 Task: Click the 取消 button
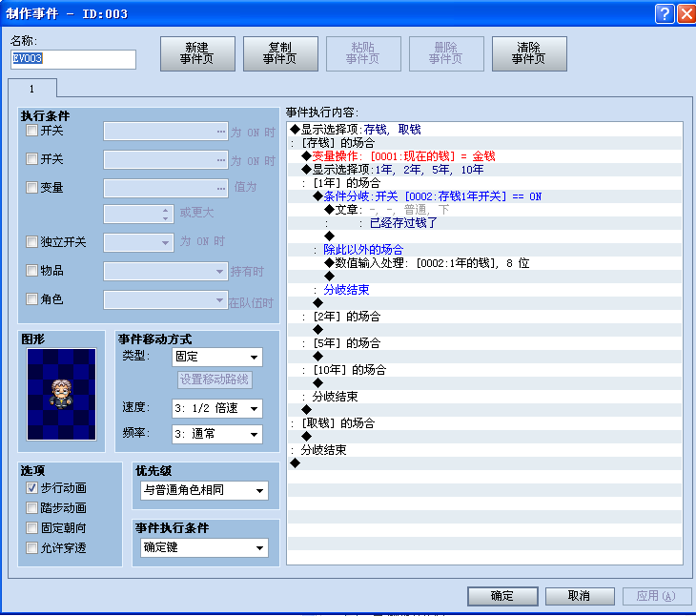580,596
